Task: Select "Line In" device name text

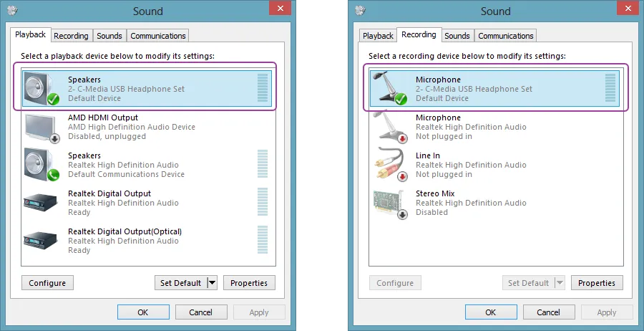Action: 428,155
